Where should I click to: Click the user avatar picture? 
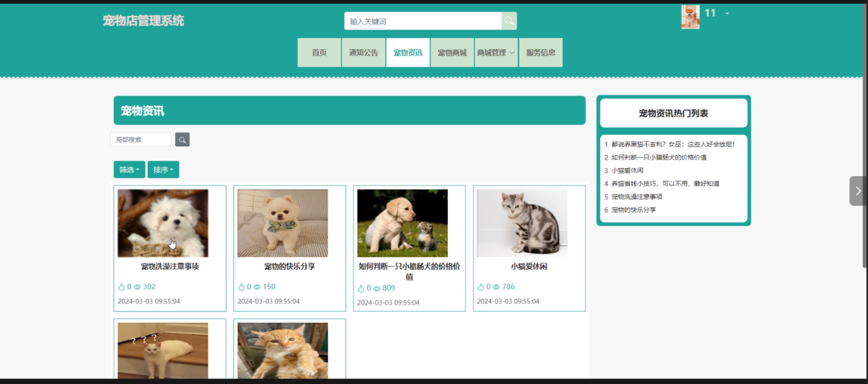(691, 17)
